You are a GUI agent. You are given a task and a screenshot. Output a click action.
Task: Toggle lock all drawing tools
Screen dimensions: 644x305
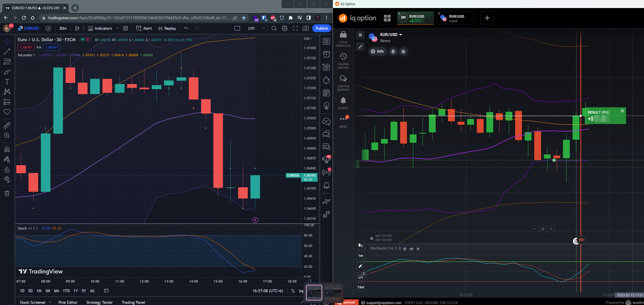pos(7,170)
